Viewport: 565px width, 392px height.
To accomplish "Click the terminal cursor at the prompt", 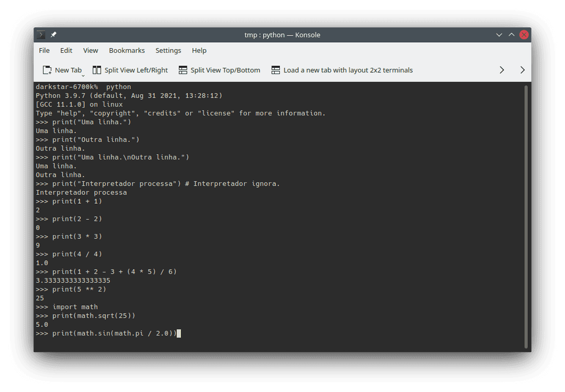I will (180, 333).
